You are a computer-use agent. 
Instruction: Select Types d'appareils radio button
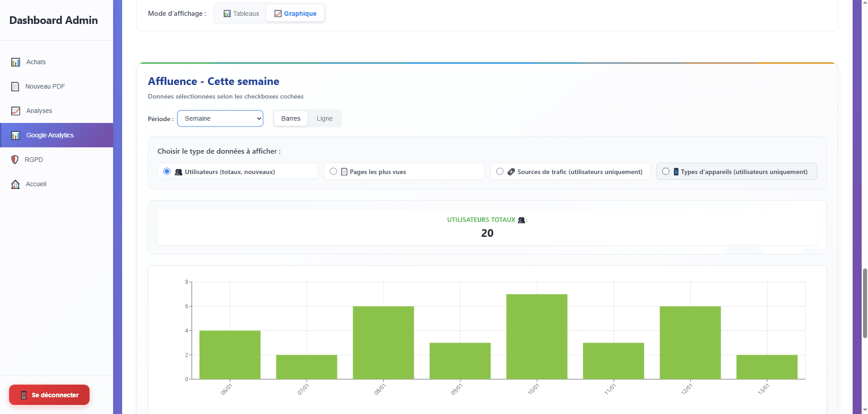pyautogui.click(x=666, y=171)
